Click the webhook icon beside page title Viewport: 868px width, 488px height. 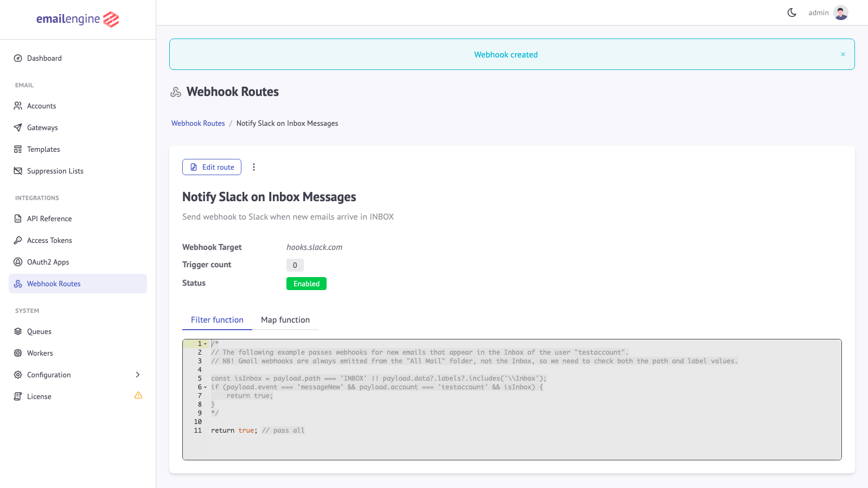176,92
